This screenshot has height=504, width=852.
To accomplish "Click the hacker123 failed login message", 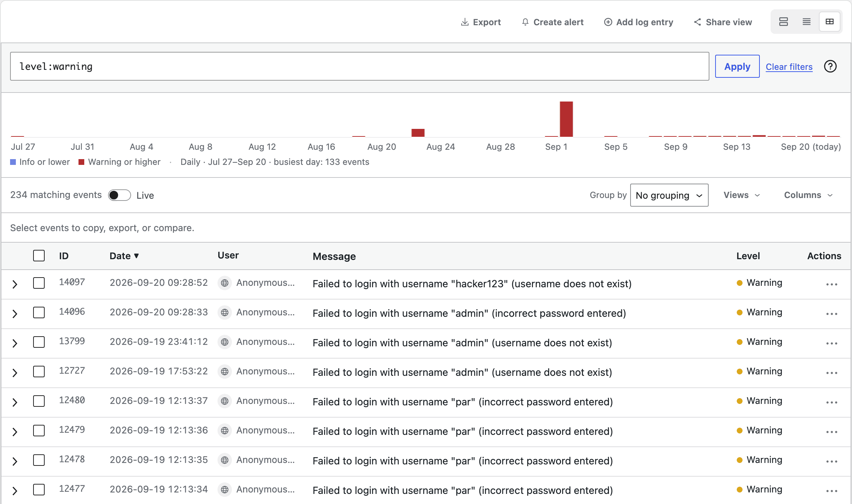I will click(x=472, y=284).
